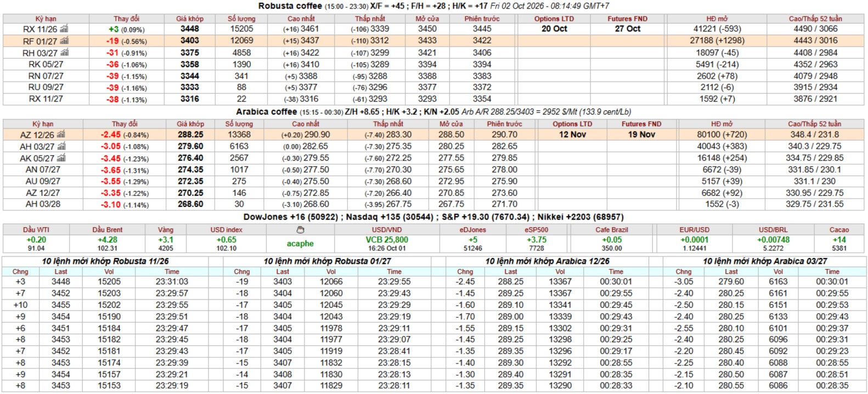This screenshot has height=394, width=868.
Task: Select the "Cacao" column header
Action: click(839, 230)
